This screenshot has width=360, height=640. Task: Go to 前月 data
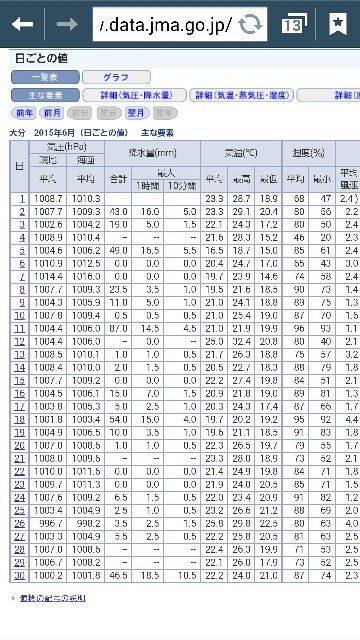[52, 113]
